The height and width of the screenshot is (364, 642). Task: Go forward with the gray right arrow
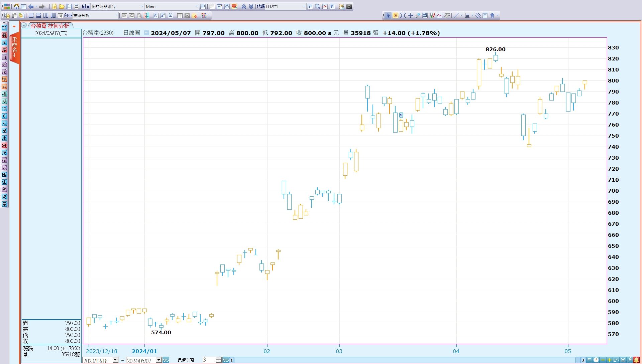pos(42,6)
